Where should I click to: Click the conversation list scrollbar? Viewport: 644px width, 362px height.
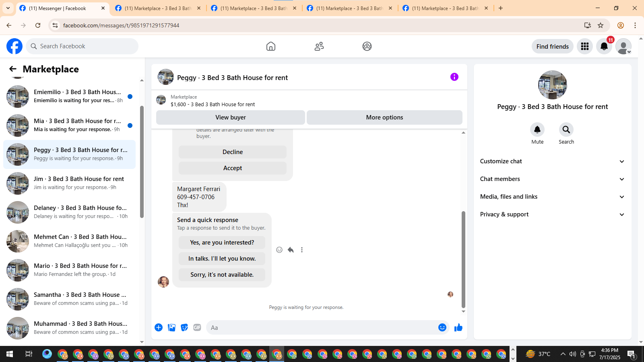(x=142, y=162)
